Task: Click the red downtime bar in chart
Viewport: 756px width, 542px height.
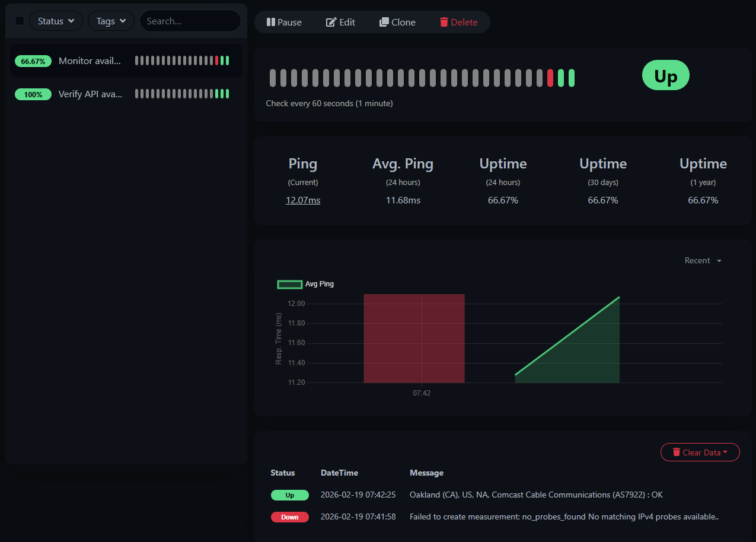Action: [x=414, y=338]
